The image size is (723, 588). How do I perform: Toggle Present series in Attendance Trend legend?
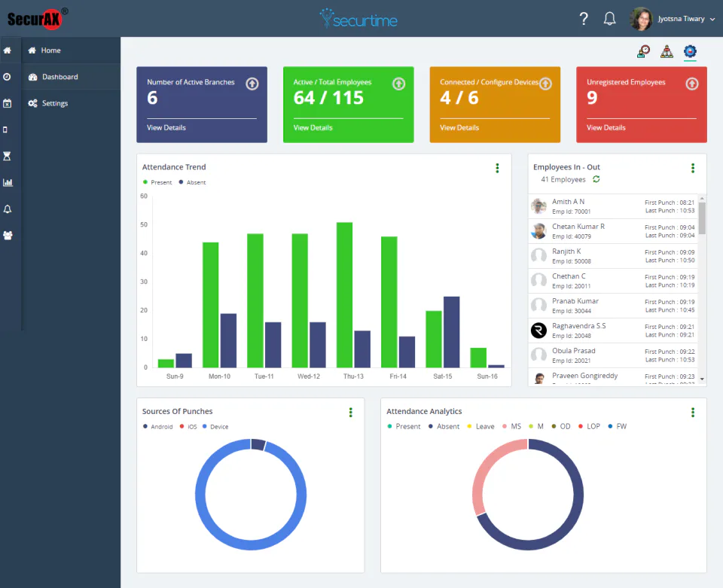click(x=157, y=182)
